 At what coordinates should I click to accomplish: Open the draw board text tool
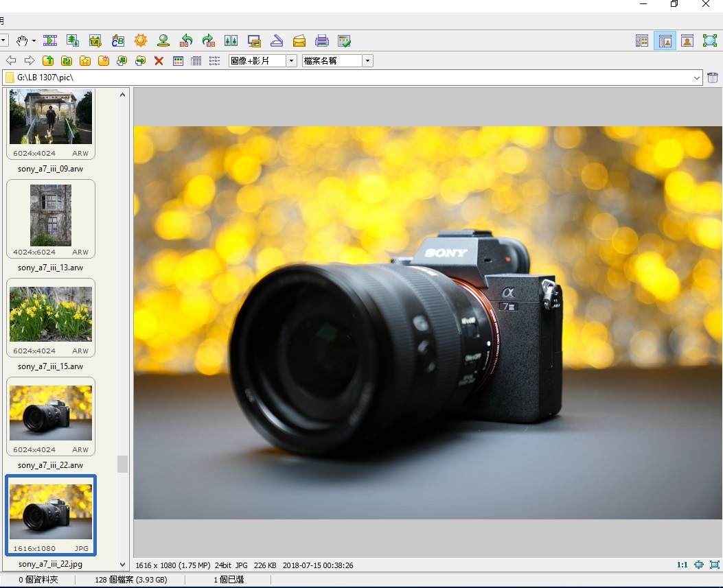click(118, 41)
